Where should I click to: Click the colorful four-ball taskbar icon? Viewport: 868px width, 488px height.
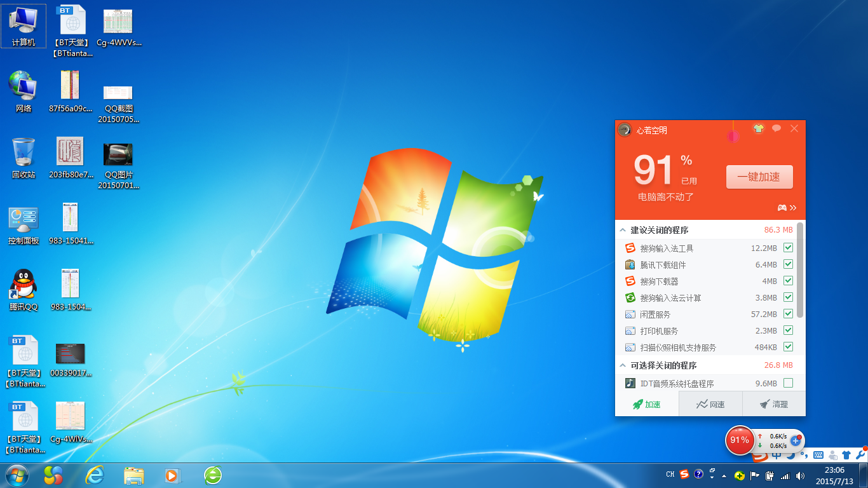point(53,475)
